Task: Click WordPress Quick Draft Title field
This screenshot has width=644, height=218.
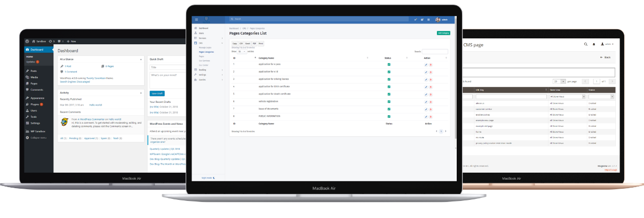Action: coord(167,67)
